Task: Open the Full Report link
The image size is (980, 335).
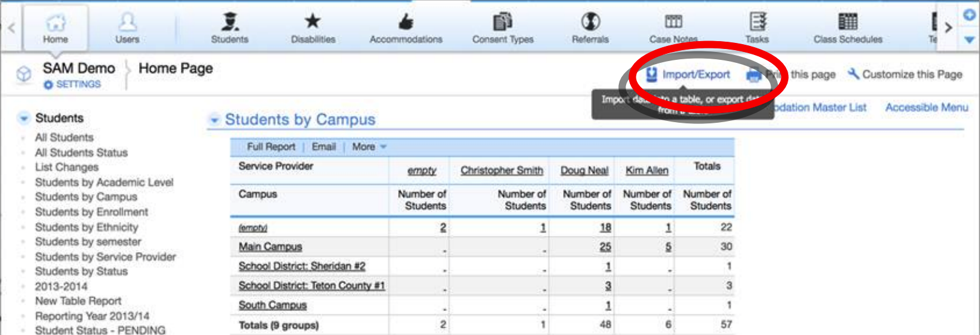Action: tap(271, 147)
